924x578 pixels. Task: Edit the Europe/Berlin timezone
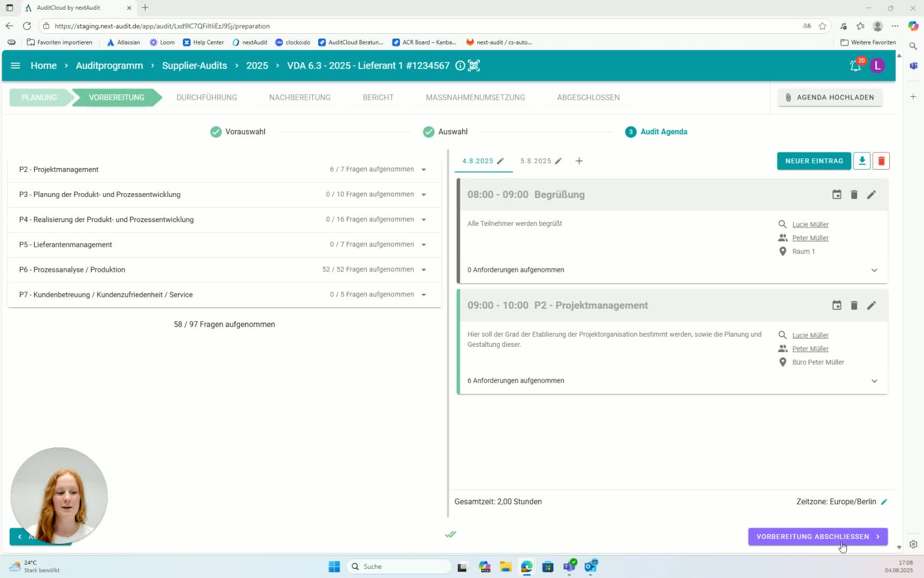[x=884, y=502]
